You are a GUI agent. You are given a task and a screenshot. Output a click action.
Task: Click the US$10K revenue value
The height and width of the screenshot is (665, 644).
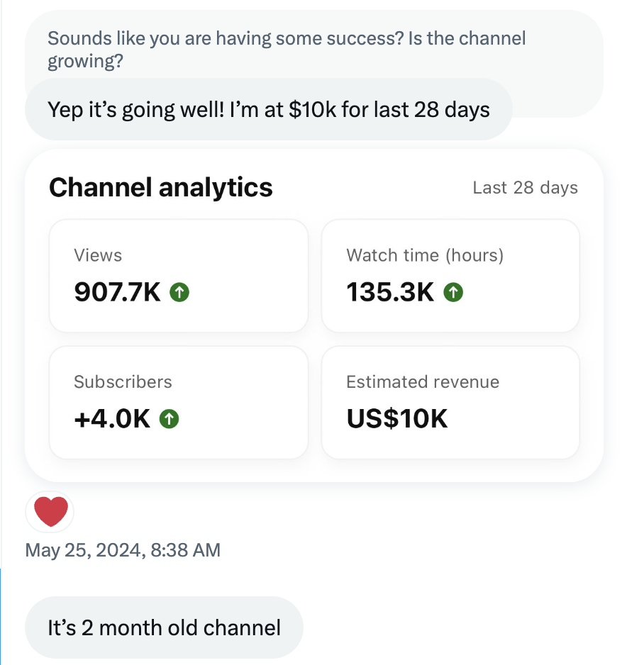397,419
